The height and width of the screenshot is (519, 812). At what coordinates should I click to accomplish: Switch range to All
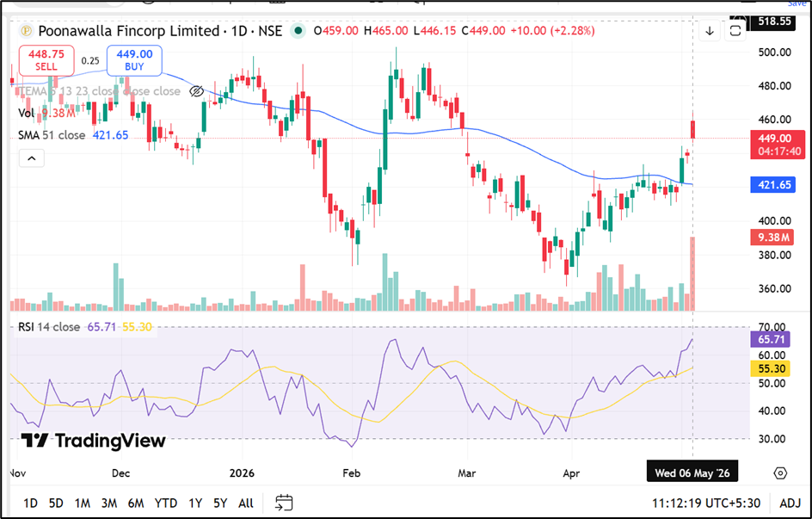246,503
